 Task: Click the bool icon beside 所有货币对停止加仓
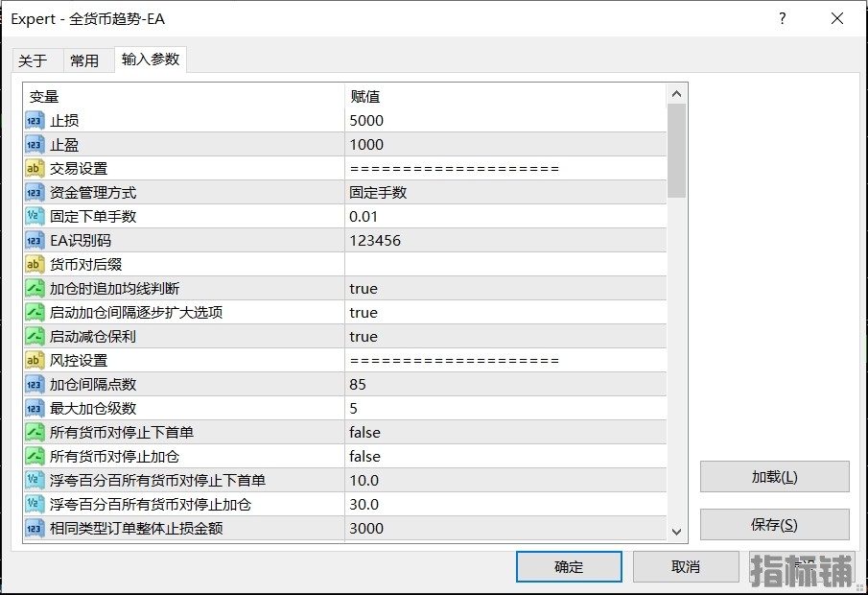click(x=34, y=457)
